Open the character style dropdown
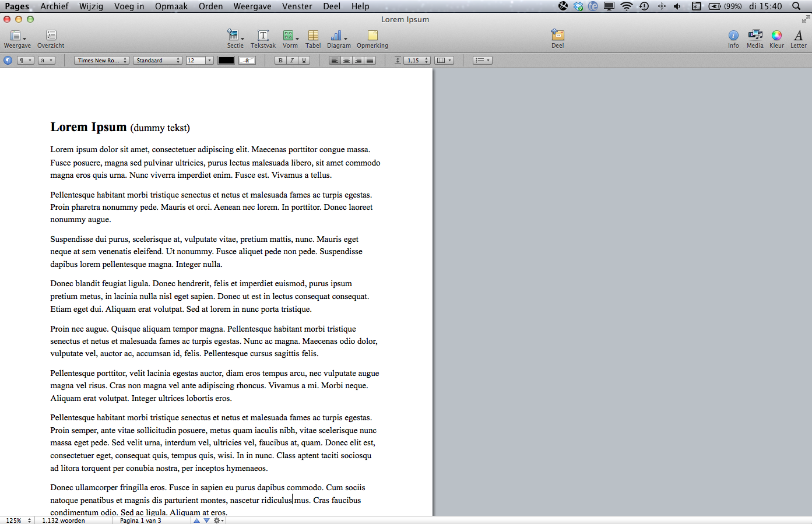Viewport: 812px width, 524px height. (47, 60)
